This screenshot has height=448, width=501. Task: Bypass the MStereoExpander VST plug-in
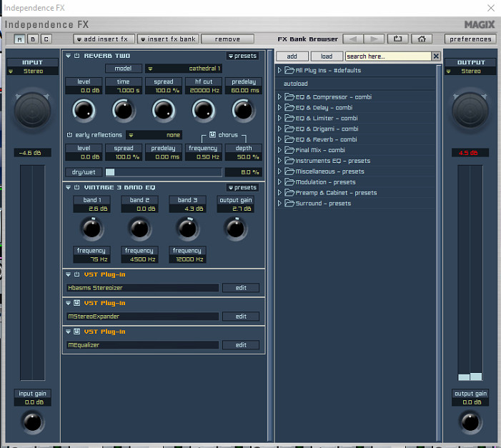(x=77, y=303)
